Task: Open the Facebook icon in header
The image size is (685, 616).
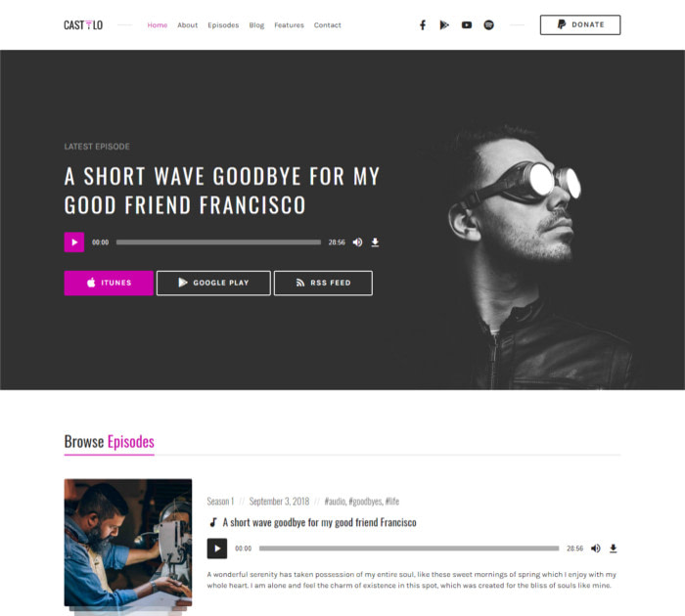Action: (x=423, y=24)
